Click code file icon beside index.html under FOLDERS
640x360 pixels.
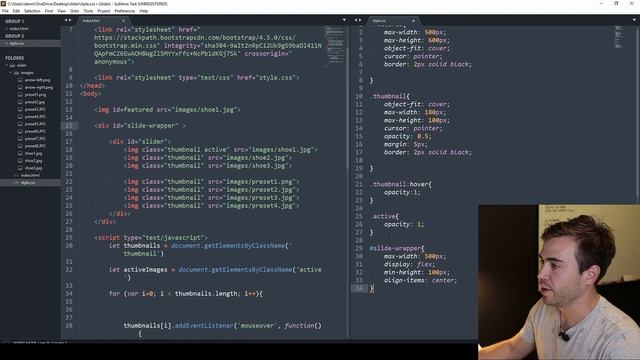(x=17, y=176)
